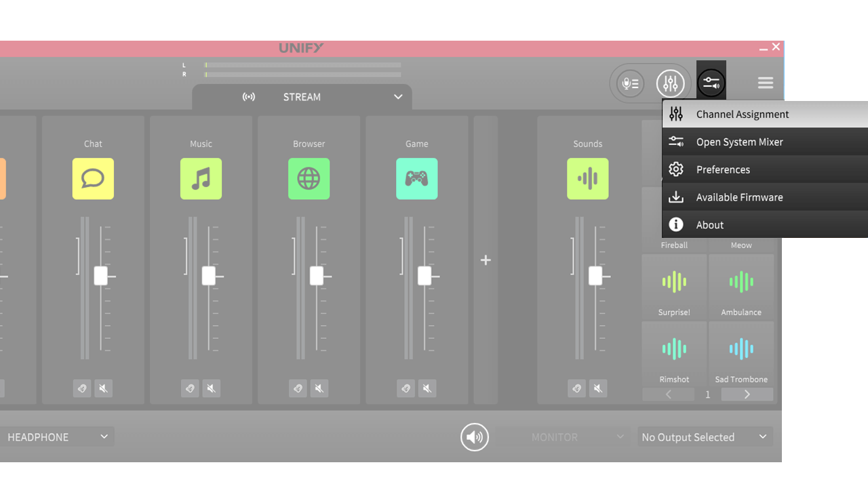Mute the Sounds channel
This screenshot has height=488, width=868.
pyautogui.click(x=598, y=388)
